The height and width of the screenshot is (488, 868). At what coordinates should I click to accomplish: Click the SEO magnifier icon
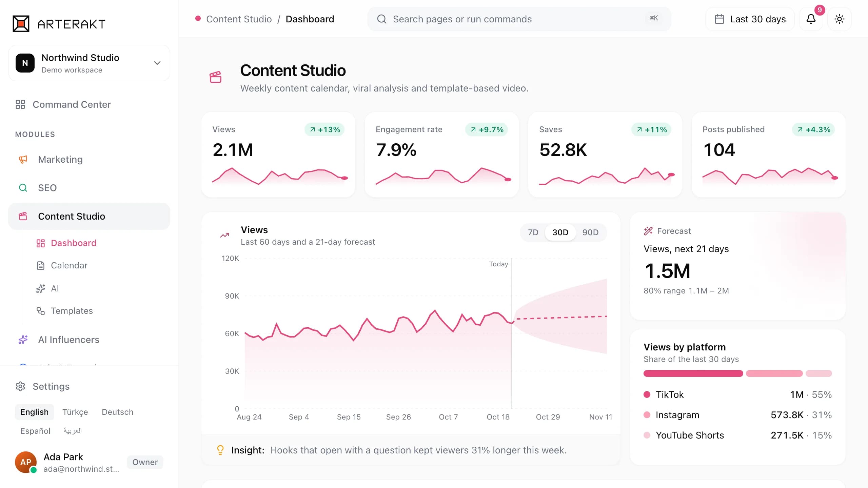click(x=23, y=188)
